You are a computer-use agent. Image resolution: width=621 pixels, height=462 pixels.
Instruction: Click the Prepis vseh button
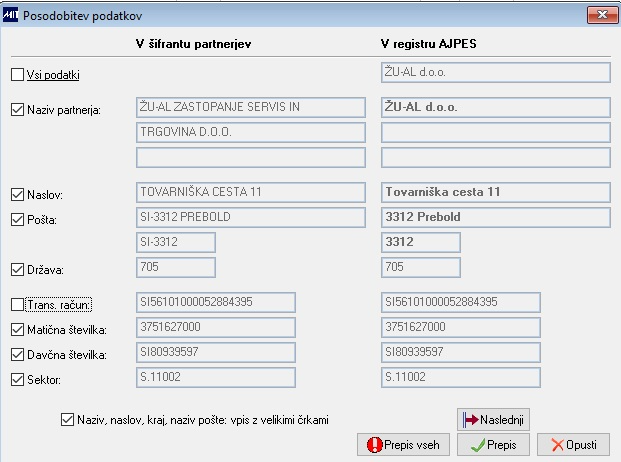coord(403,445)
